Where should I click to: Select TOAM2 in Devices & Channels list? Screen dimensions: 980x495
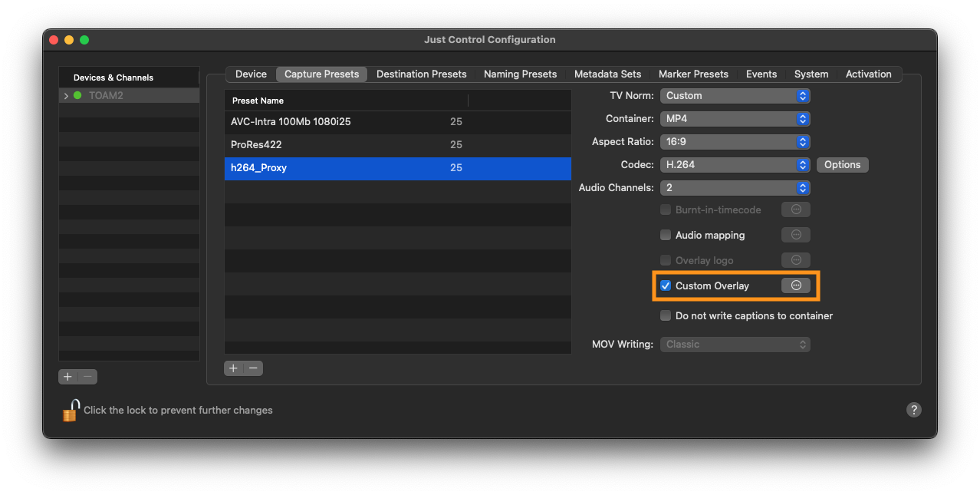pyautogui.click(x=129, y=96)
